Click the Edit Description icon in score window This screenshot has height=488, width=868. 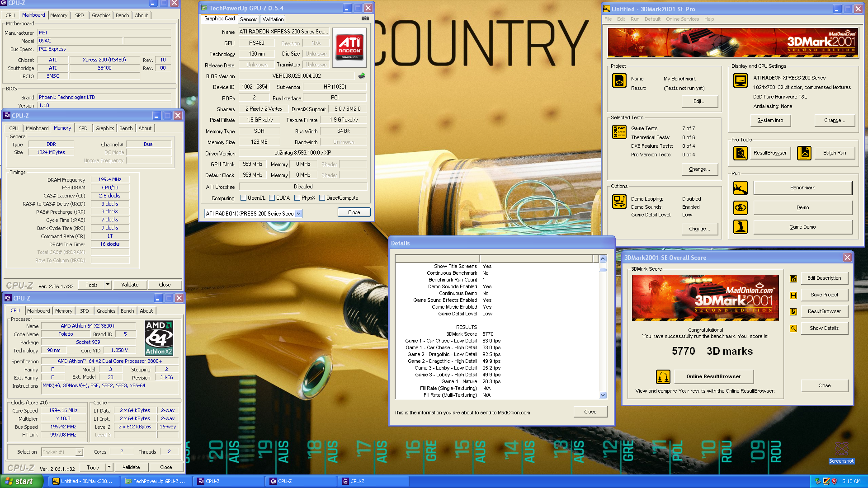pyautogui.click(x=793, y=279)
